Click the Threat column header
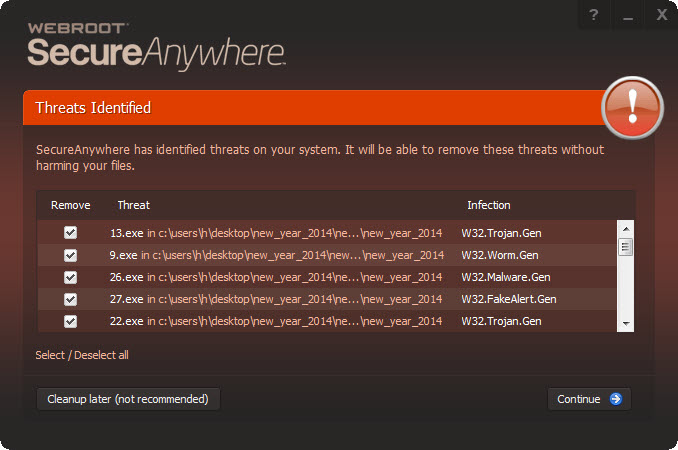 (134, 205)
